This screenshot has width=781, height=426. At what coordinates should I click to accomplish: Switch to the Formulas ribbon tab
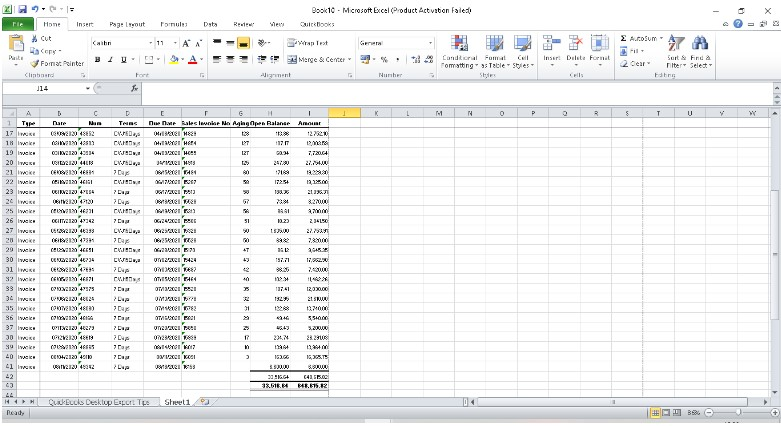[174, 24]
